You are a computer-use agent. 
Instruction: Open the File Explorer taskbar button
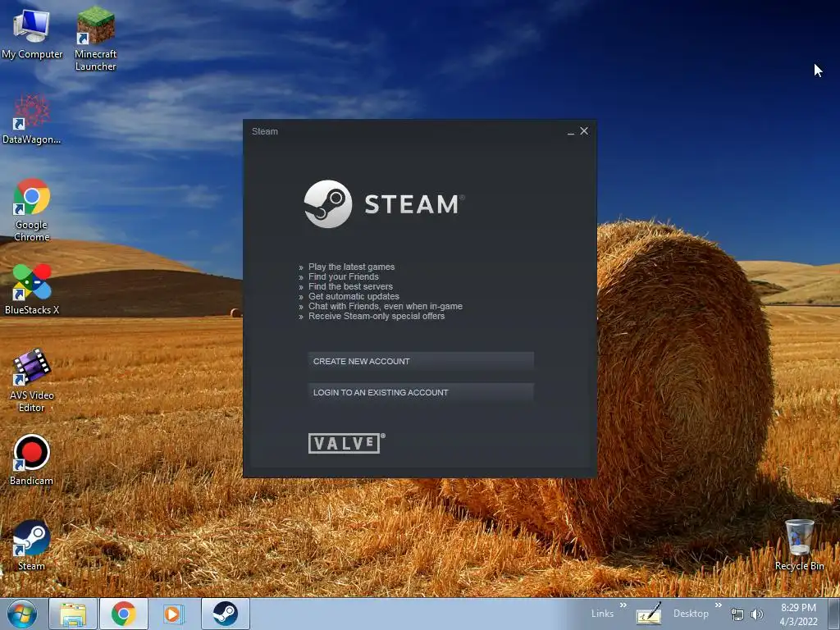[x=73, y=614]
